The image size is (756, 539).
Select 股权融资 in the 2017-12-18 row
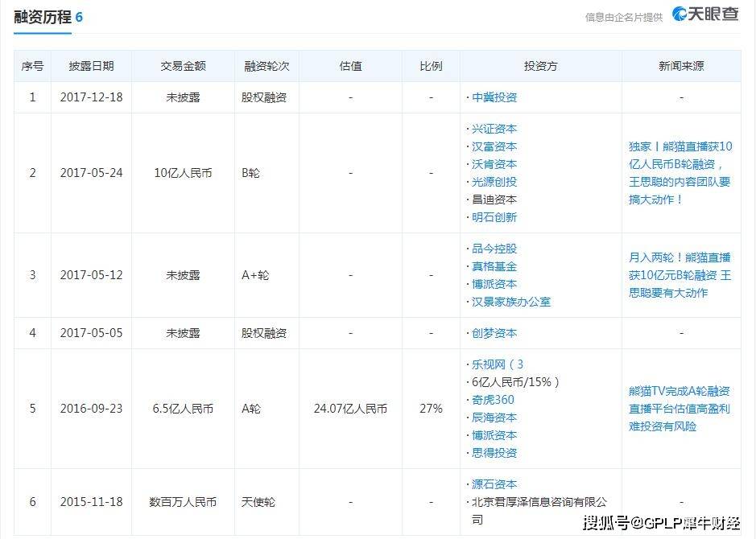tap(264, 97)
